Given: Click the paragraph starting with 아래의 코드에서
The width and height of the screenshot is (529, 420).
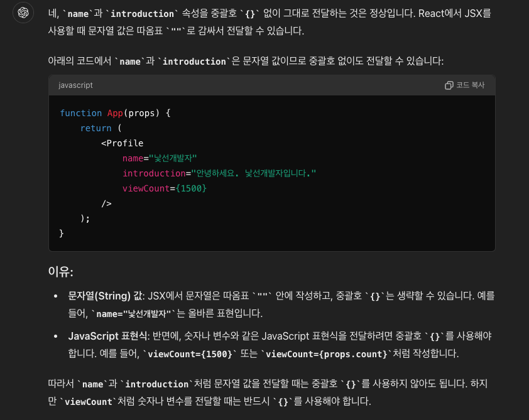Looking at the screenshot, I should [246, 62].
